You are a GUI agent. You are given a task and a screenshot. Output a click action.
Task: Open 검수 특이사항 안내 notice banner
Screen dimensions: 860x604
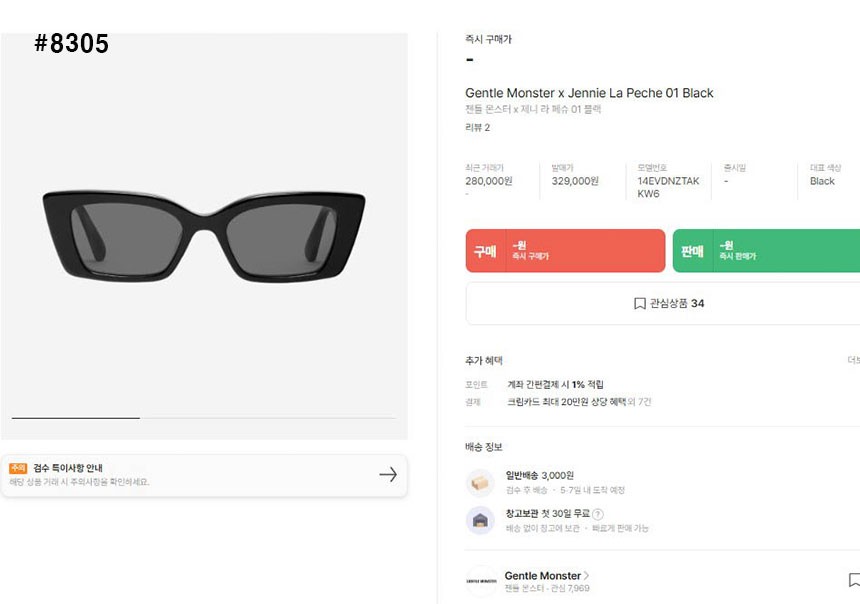pyautogui.click(x=204, y=476)
